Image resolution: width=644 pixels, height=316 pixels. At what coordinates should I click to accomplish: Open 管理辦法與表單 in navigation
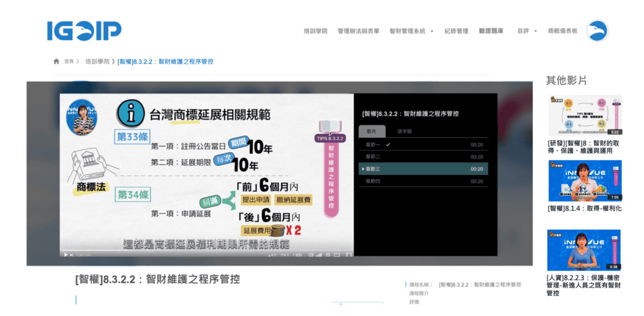tap(358, 31)
